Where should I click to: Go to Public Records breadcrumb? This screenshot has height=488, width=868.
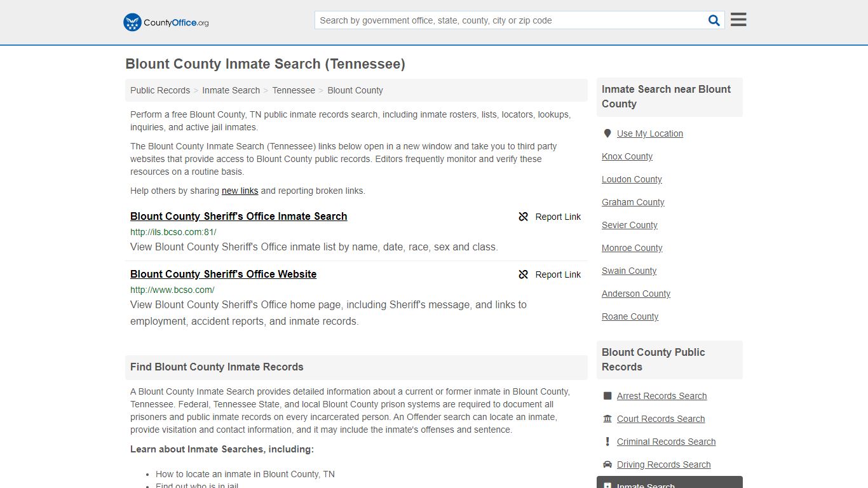[160, 90]
